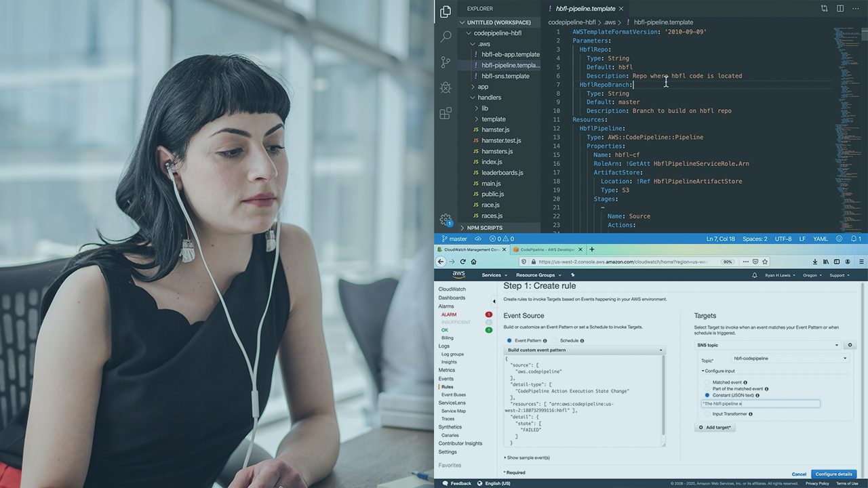Image resolution: width=868 pixels, height=488 pixels.
Task: Select the Schedule radio button
Action: coord(555,340)
